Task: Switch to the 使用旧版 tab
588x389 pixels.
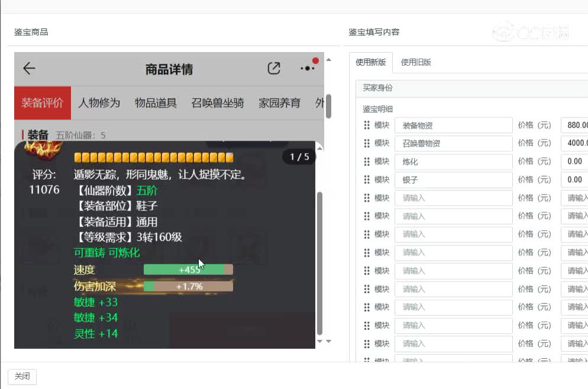Action: [414, 62]
